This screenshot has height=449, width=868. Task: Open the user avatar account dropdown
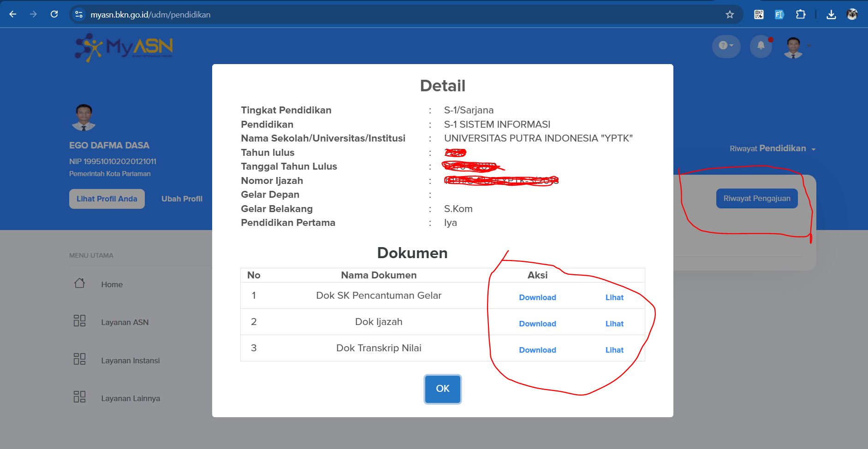(797, 47)
